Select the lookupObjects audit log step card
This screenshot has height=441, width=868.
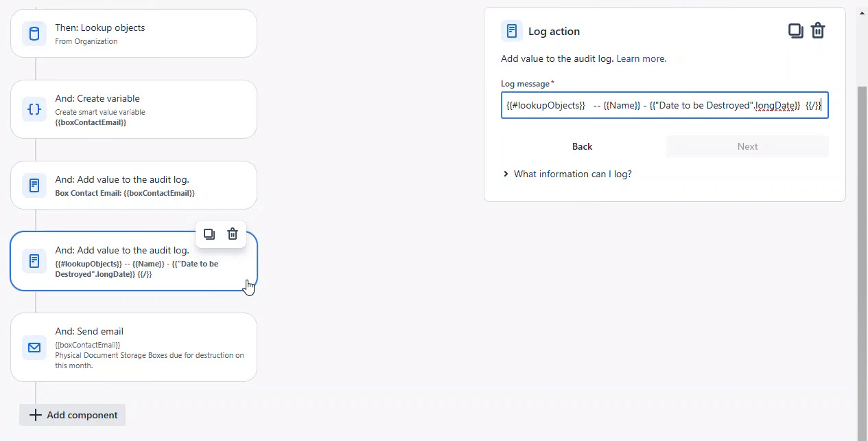point(134,261)
